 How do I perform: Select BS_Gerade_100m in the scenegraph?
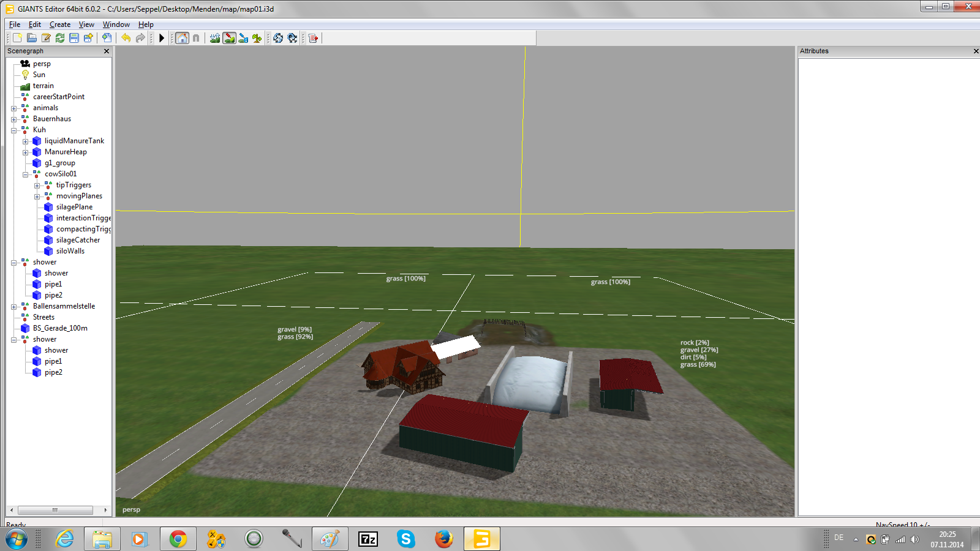[60, 328]
